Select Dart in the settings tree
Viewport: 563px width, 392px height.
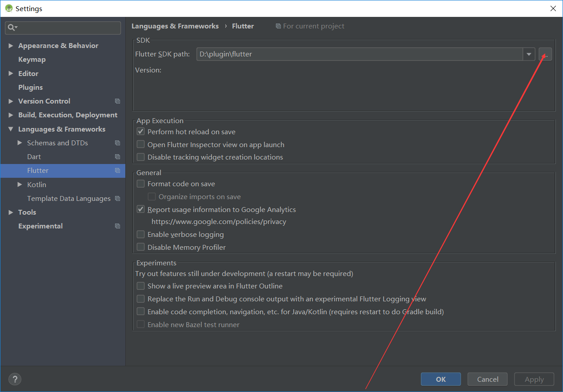pos(34,157)
